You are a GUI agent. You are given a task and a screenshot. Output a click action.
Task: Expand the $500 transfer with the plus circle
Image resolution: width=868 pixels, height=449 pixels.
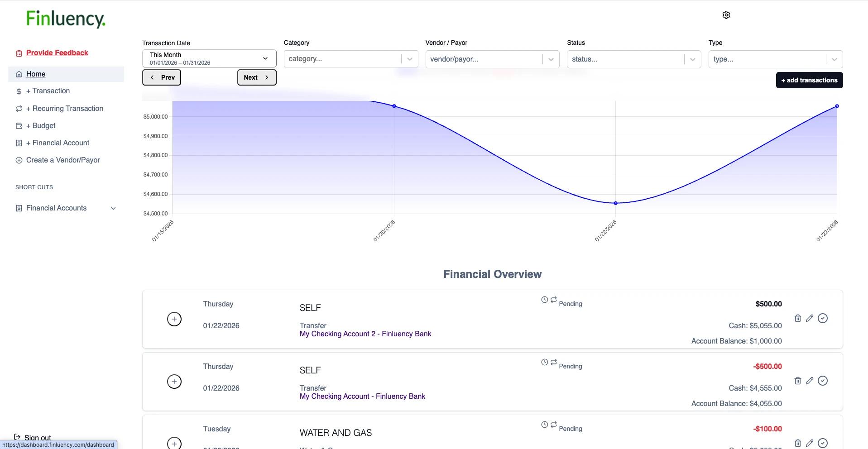coord(174,319)
